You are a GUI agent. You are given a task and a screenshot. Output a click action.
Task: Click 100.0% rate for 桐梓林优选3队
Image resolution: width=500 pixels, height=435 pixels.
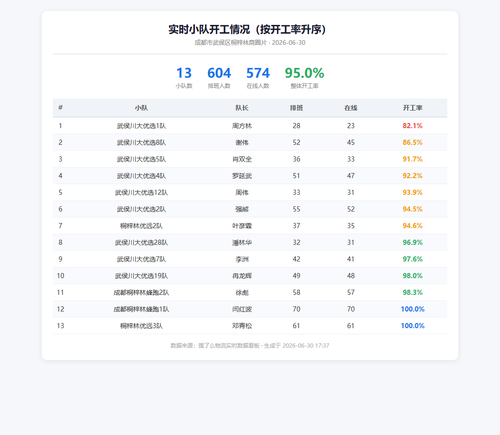coord(413,326)
